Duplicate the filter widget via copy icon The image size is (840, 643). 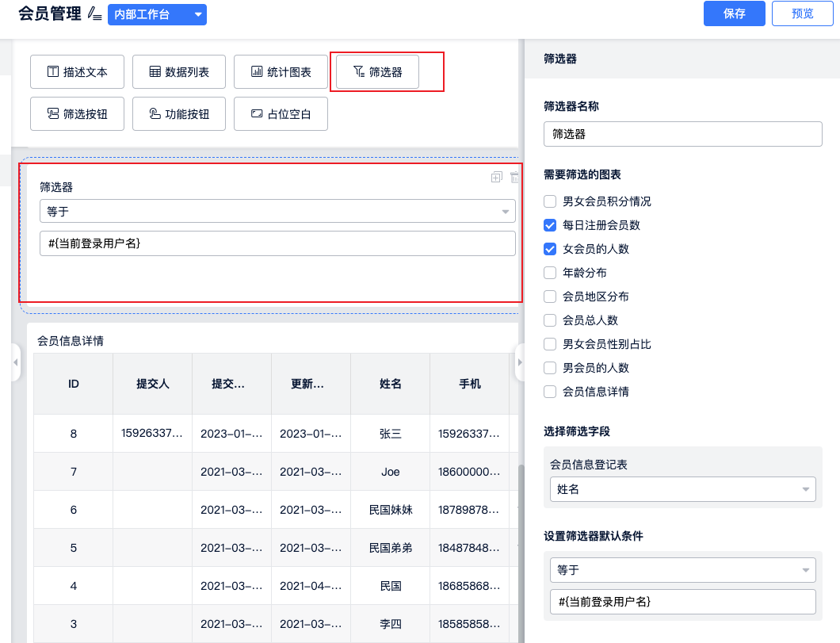497,178
